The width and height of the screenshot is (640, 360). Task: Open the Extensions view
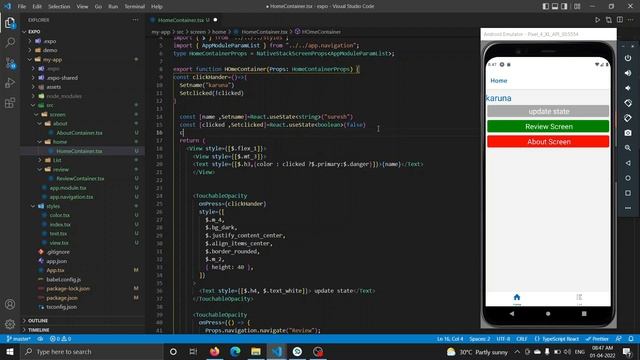pos(10,102)
